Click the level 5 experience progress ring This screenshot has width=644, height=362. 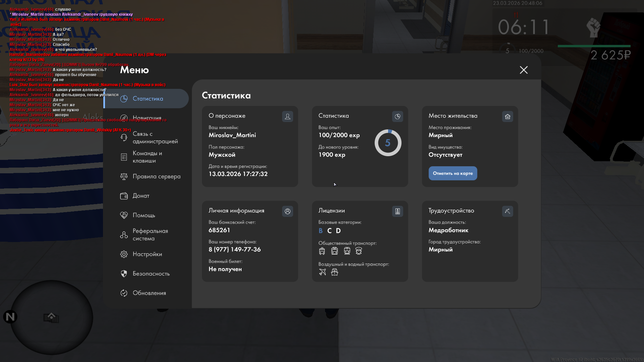[x=388, y=143]
